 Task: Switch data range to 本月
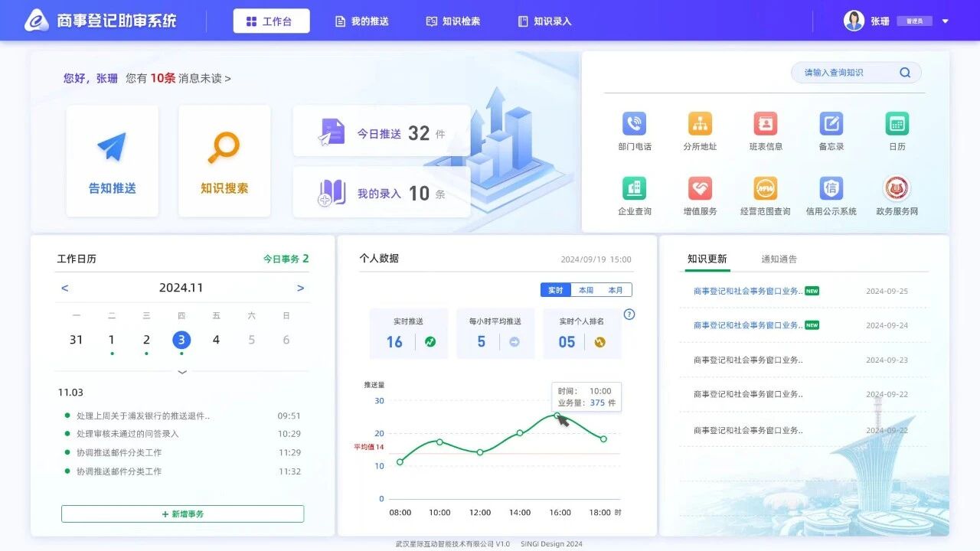coord(616,290)
